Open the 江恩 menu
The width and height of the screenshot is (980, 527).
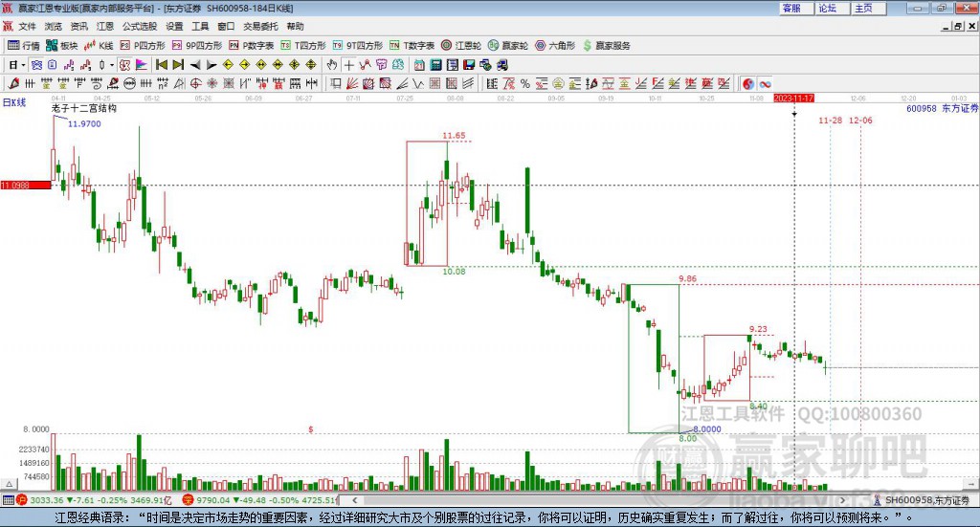click(x=105, y=26)
